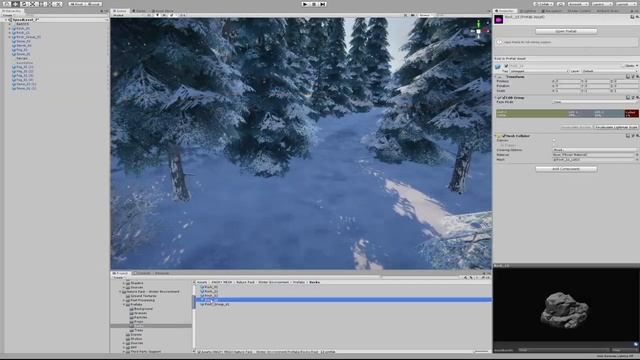Viewport: 640px width, 360px height.
Task: Switch to the Navigation tab
Action: 551,11
